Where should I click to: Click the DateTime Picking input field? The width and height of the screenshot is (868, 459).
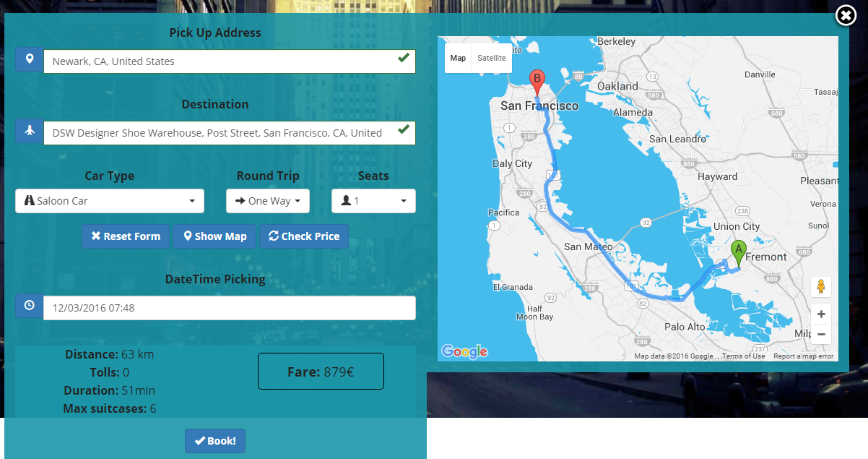tap(230, 308)
